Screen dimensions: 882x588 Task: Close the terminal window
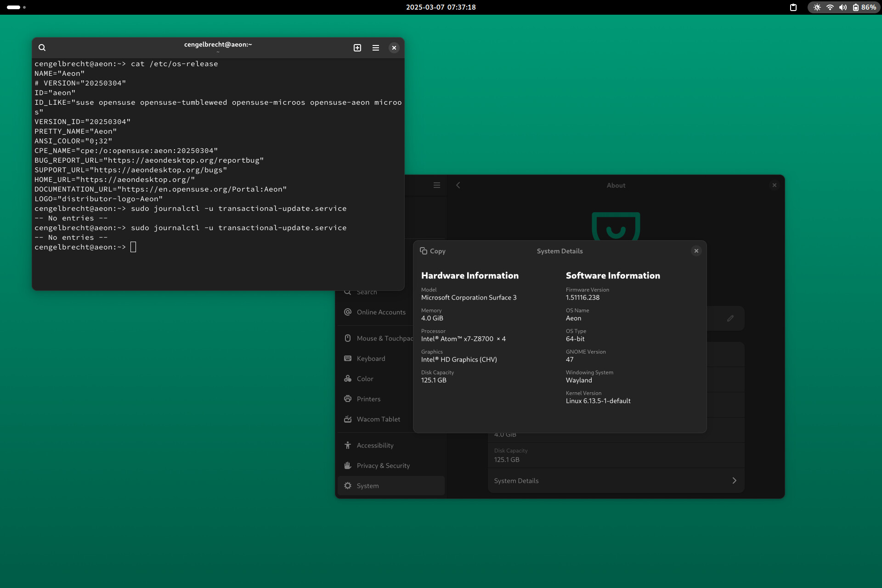coord(394,48)
